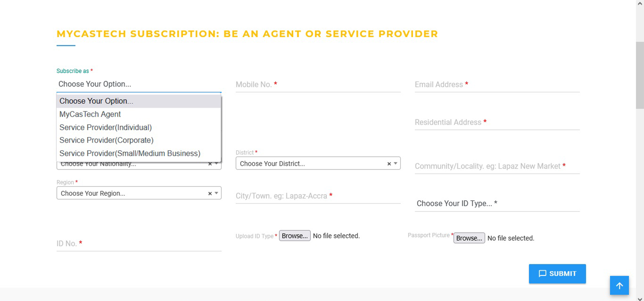Image resolution: width=644 pixels, height=301 pixels.
Task: Clear the District selection with the X icon
Action: pyautogui.click(x=389, y=164)
